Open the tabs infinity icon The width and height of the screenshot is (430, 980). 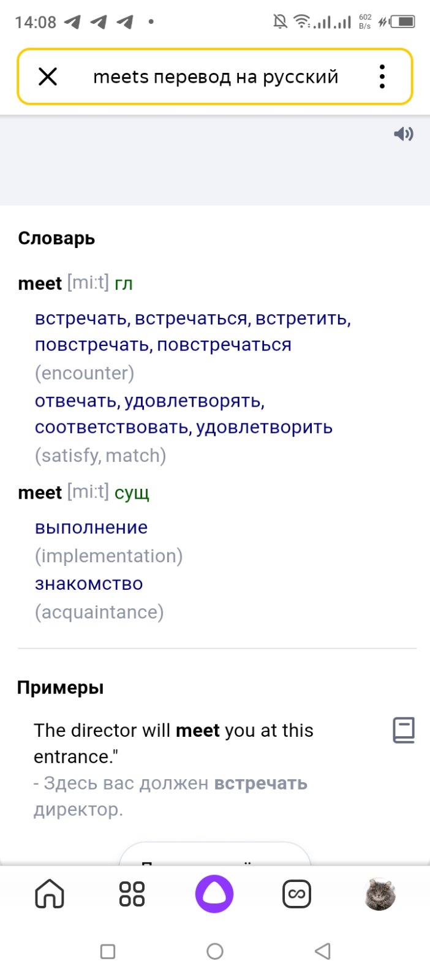point(296,894)
